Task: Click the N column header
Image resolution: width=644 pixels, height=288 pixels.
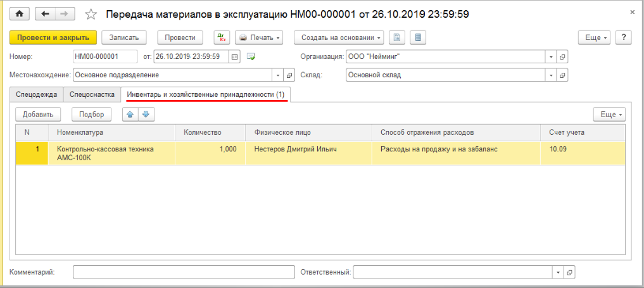Action: click(x=32, y=132)
